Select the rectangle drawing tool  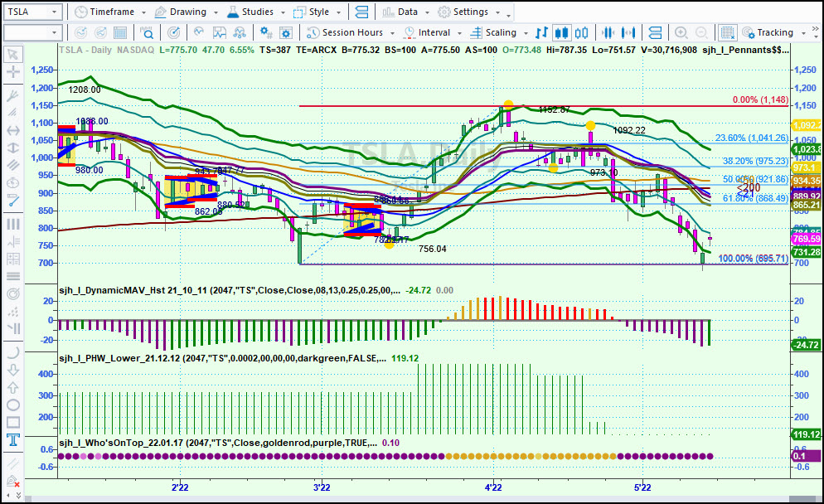[x=13, y=422]
